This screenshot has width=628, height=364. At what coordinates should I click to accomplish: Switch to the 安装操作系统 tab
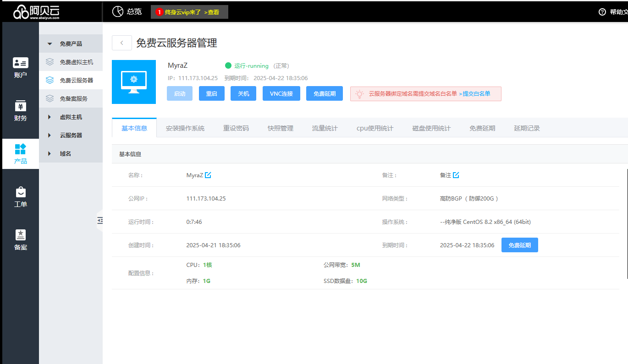(185, 128)
